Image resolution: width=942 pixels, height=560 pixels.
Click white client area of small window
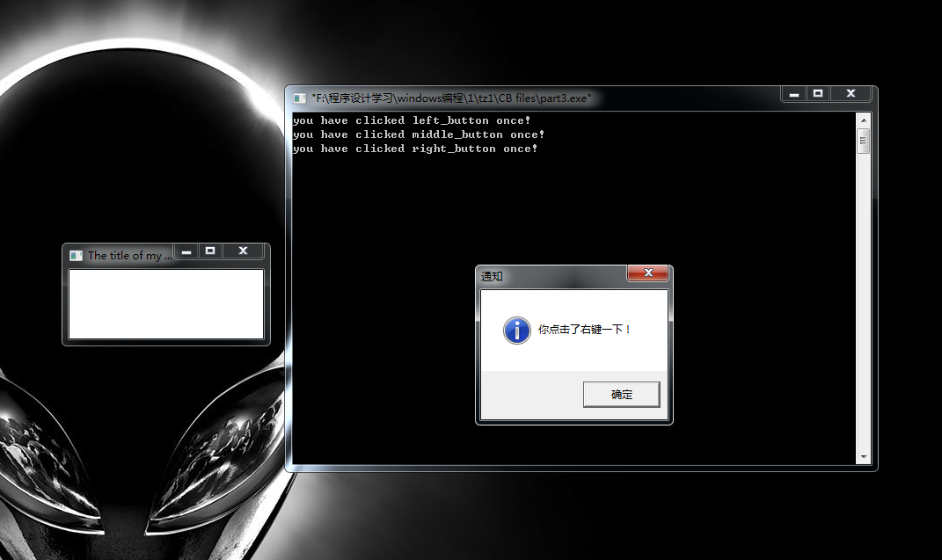click(166, 304)
